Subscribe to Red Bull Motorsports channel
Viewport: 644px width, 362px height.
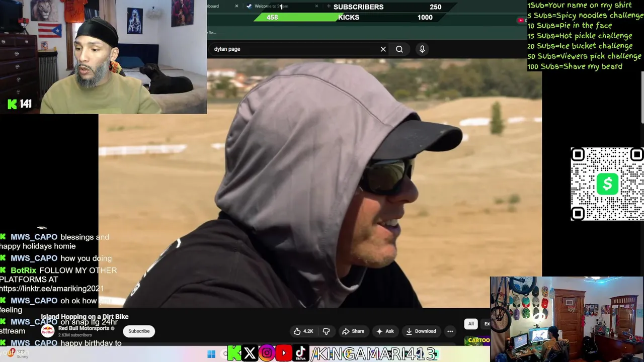click(x=139, y=331)
